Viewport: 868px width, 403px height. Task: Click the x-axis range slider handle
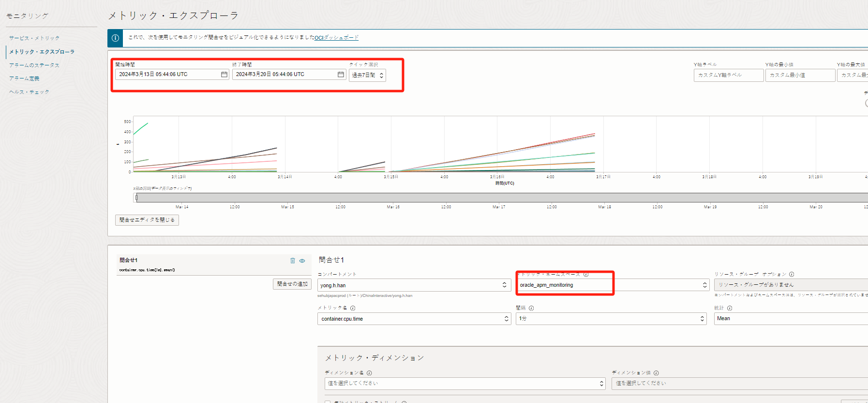[x=136, y=198]
